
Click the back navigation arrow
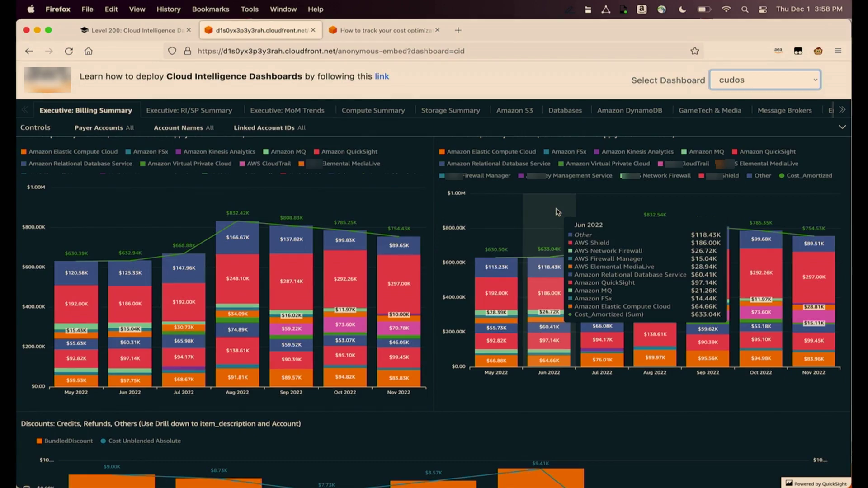[x=29, y=51]
